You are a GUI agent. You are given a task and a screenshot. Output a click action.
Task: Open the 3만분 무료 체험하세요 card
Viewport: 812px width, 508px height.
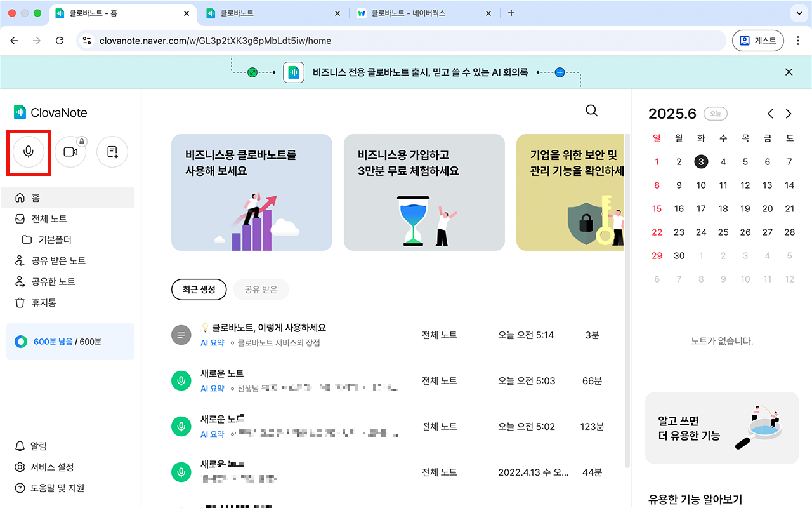click(424, 192)
